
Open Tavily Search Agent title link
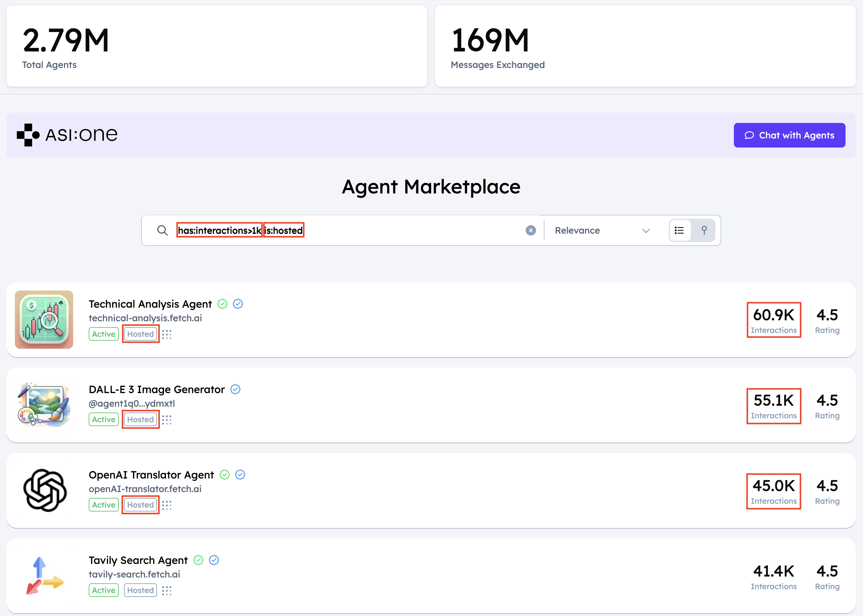click(x=138, y=560)
